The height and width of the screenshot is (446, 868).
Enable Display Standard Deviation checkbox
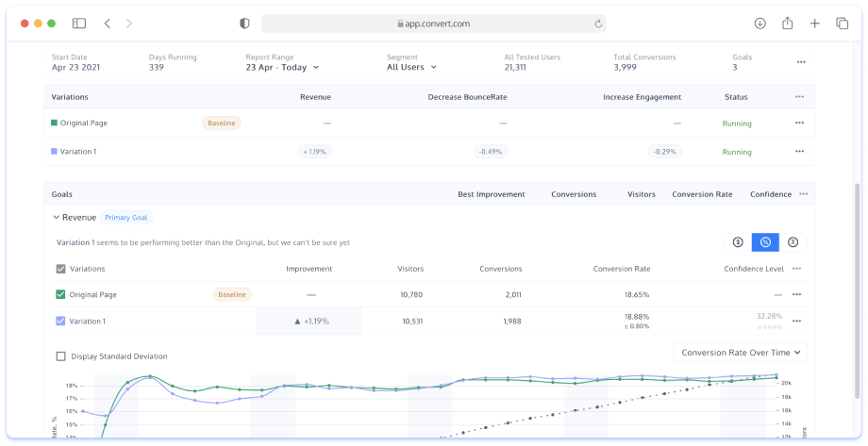coord(61,356)
